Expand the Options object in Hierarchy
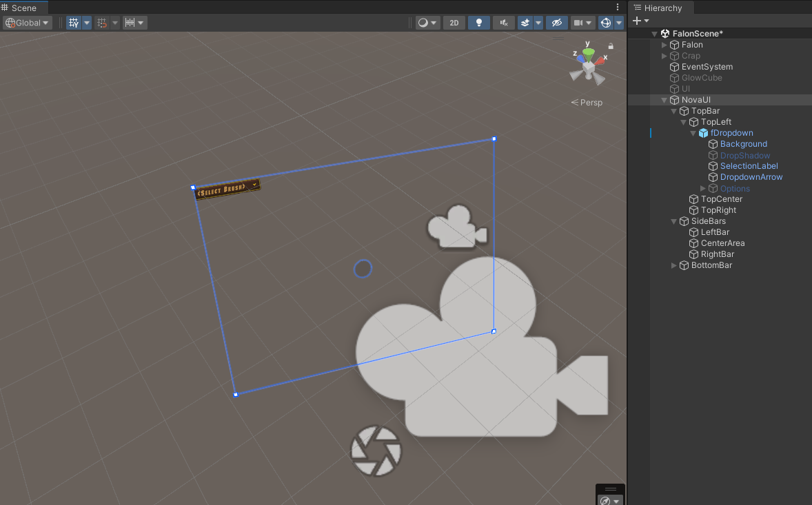The height and width of the screenshot is (505, 812). [702, 188]
